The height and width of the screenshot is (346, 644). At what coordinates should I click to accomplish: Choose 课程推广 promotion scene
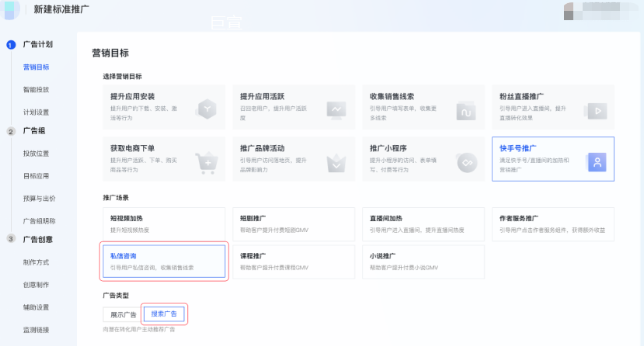(x=294, y=261)
